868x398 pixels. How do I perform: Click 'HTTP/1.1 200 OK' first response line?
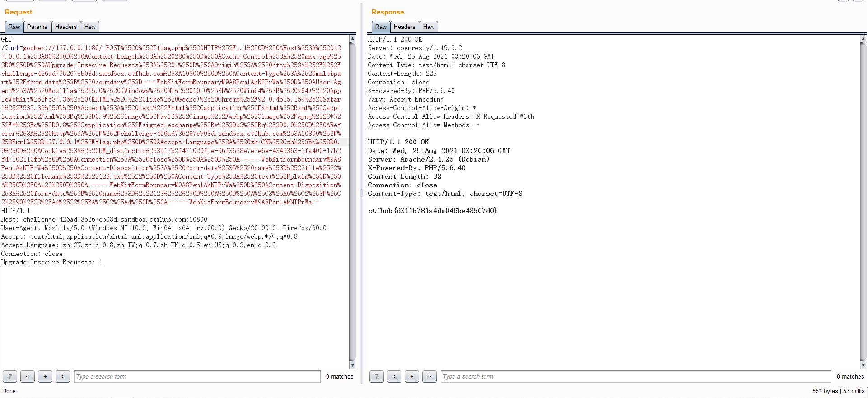(395, 39)
